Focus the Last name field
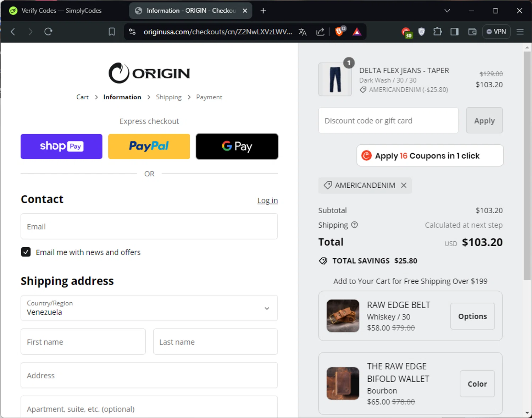The height and width of the screenshot is (418, 532). coord(215,342)
